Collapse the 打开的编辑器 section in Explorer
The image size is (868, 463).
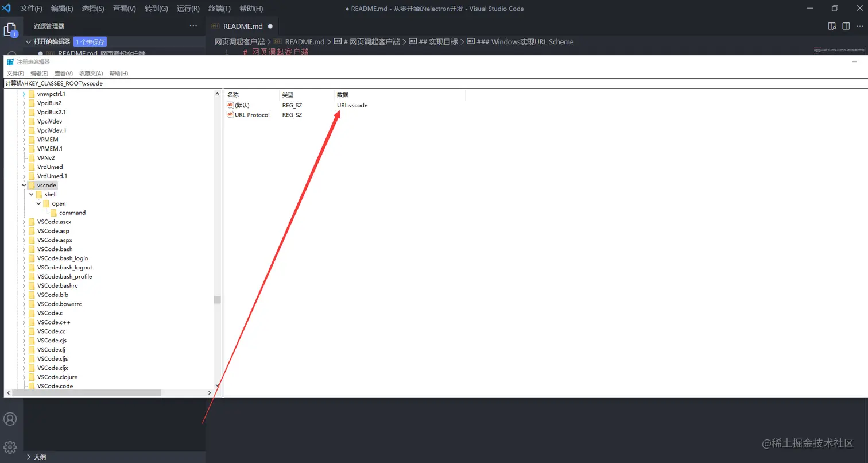pos(29,42)
